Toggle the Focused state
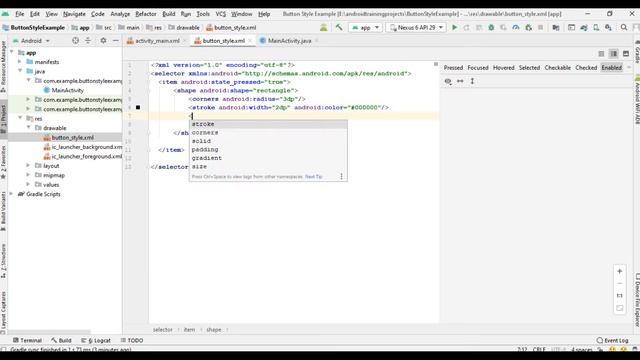The height and width of the screenshot is (360, 640). [x=478, y=68]
